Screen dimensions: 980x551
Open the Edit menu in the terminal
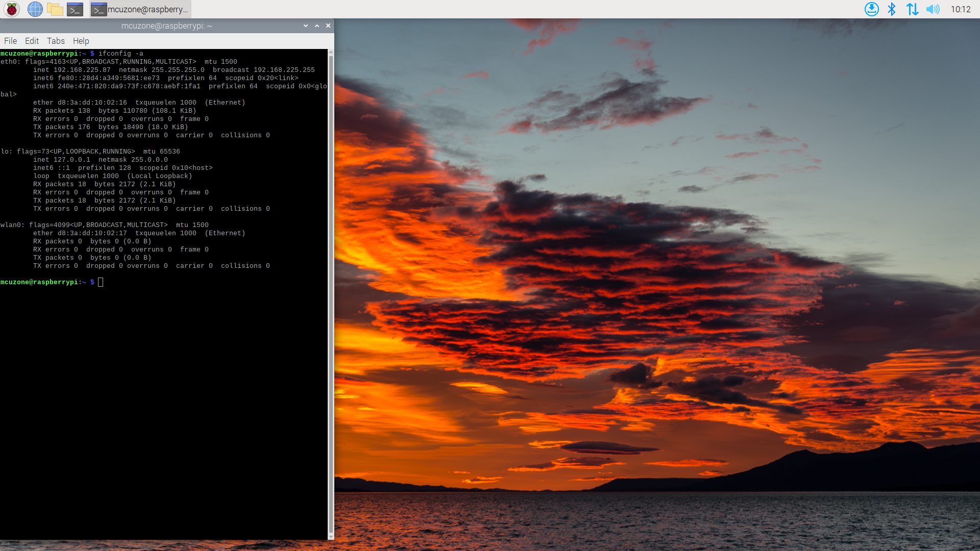click(x=32, y=41)
